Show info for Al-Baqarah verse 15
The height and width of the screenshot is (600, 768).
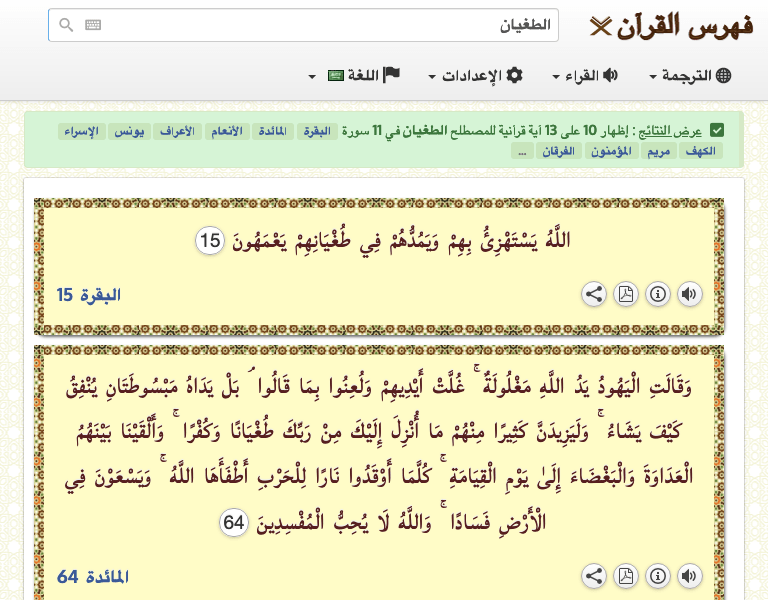(657, 294)
